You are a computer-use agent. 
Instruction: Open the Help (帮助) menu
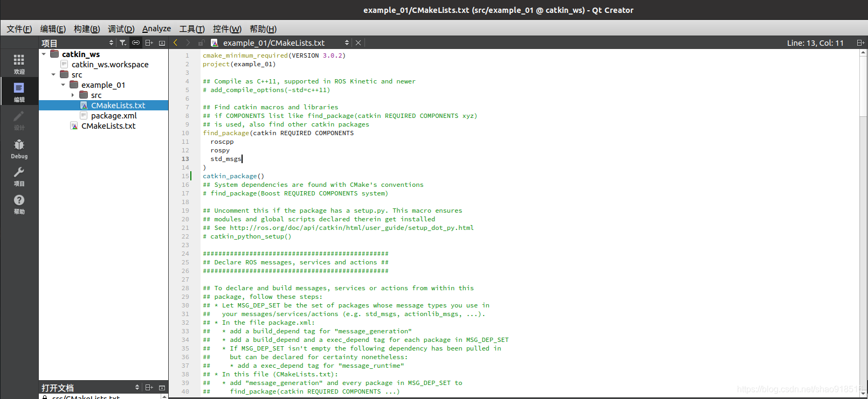pyautogui.click(x=263, y=29)
